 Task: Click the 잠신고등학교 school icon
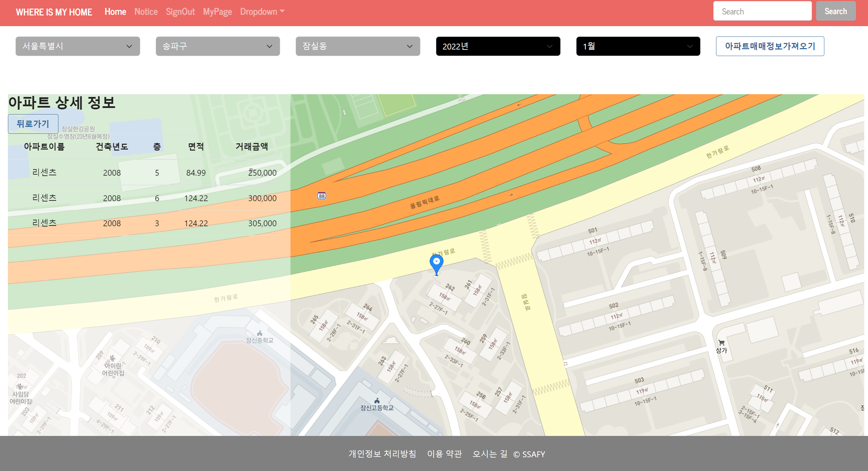tap(377, 401)
